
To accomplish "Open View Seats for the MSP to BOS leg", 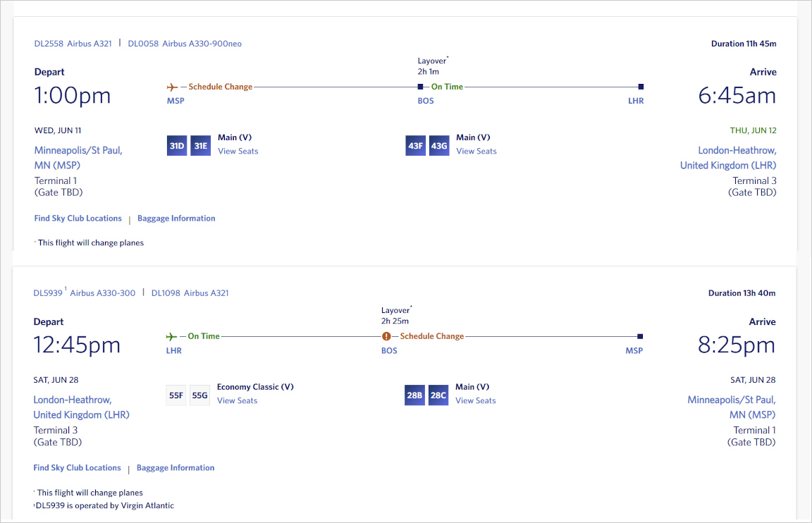I will [x=238, y=151].
